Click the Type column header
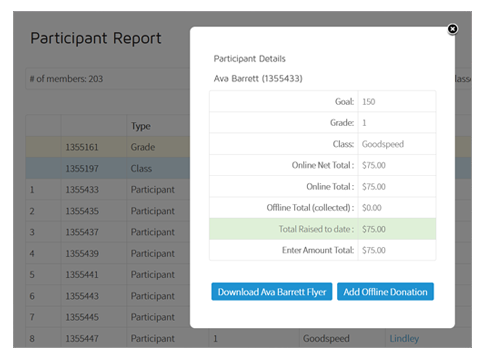The height and width of the screenshot is (361, 483). [x=141, y=126]
